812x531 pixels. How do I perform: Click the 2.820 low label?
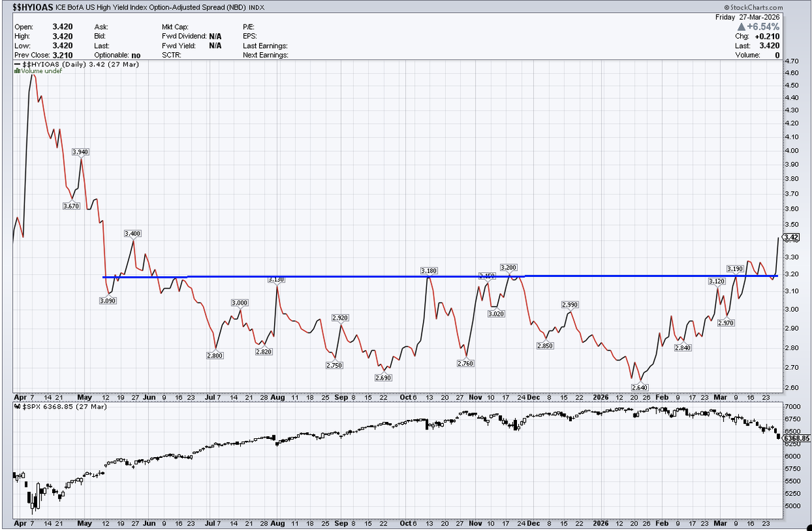click(x=263, y=352)
